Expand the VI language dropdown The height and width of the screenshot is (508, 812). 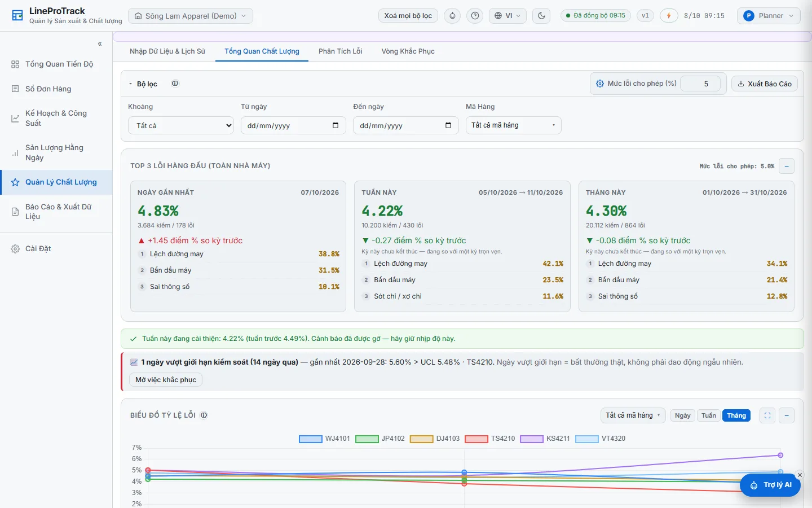(507, 16)
